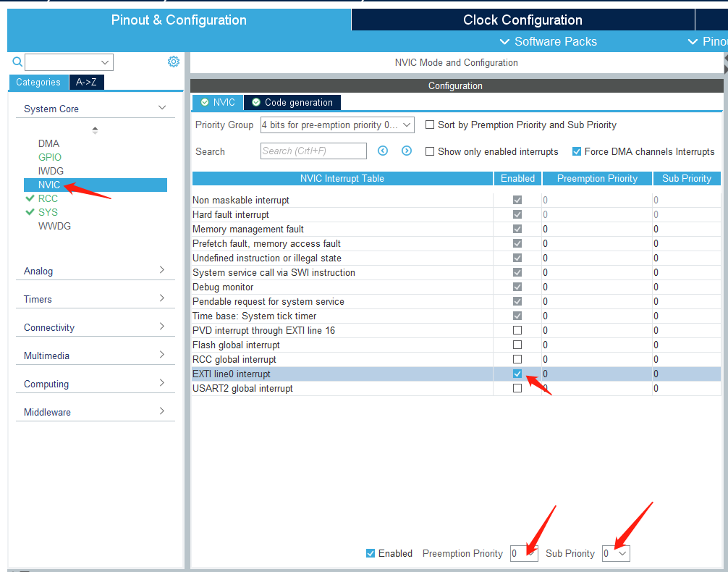Expand the Multimedia category
728x572 pixels.
(x=96, y=356)
